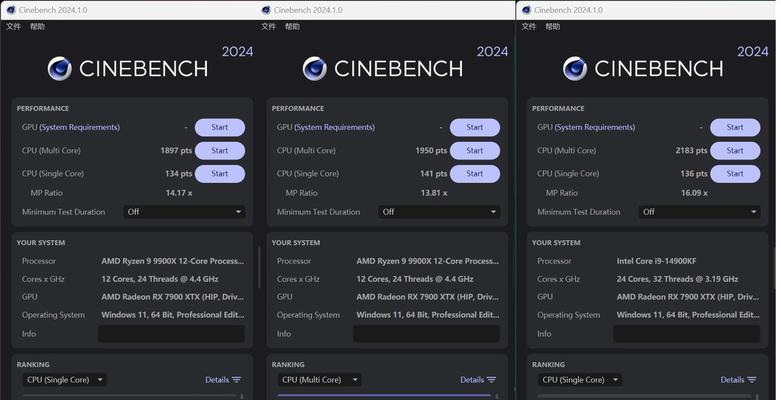Start GPU test in left Cinebench window
This screenshot has height=400, width=781.
click(220, 128)
